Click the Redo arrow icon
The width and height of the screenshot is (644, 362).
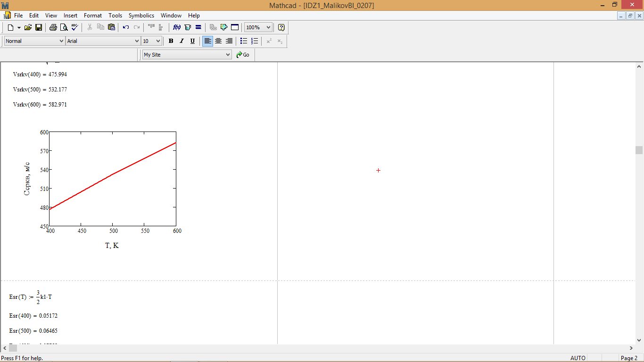[x=137, y=27]
